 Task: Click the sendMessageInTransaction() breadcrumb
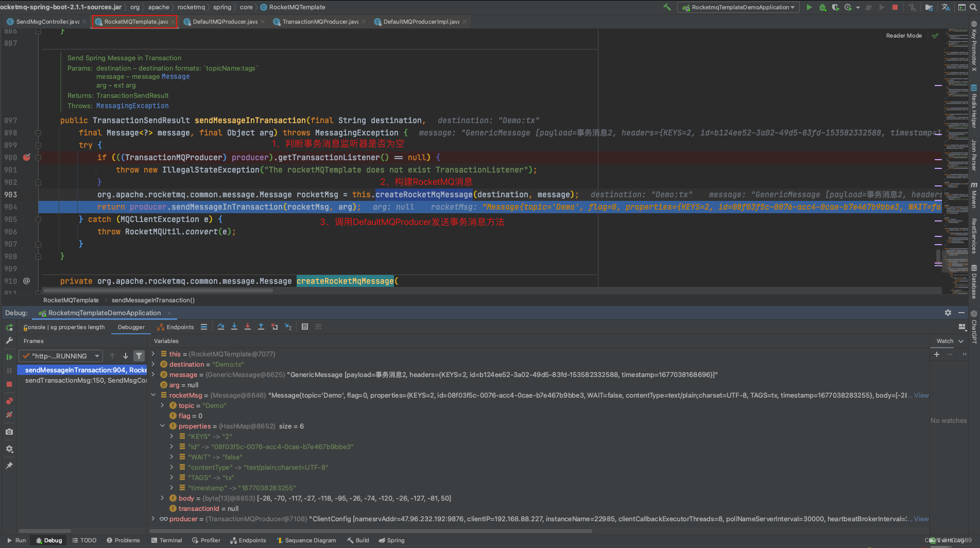click(153, 300)
